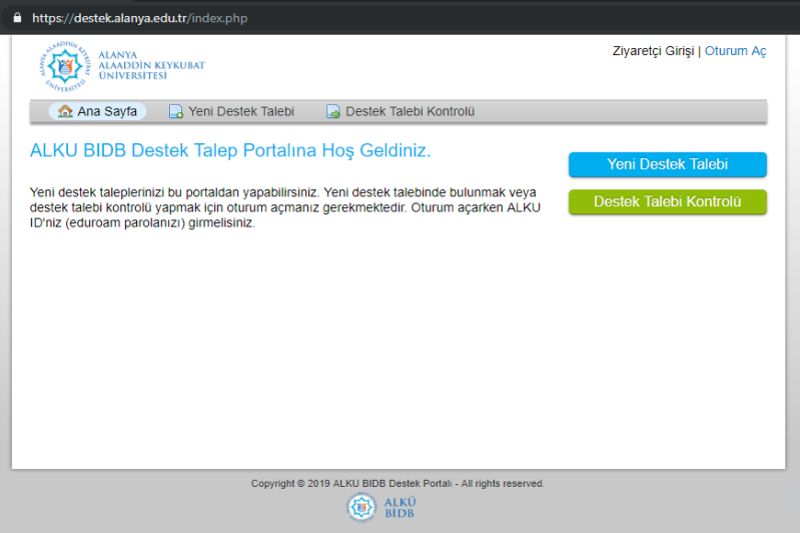
Task: Click the welcome heading 'ALKU BIDB Destek Talep Portalına Hoş Geldiniz.'
Action: [230, 150]
